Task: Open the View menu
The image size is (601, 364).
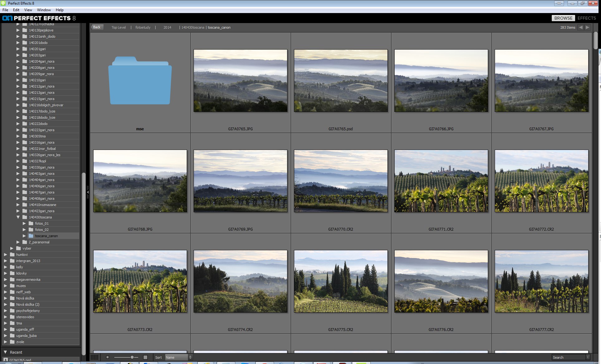Action: pos(28,10)
